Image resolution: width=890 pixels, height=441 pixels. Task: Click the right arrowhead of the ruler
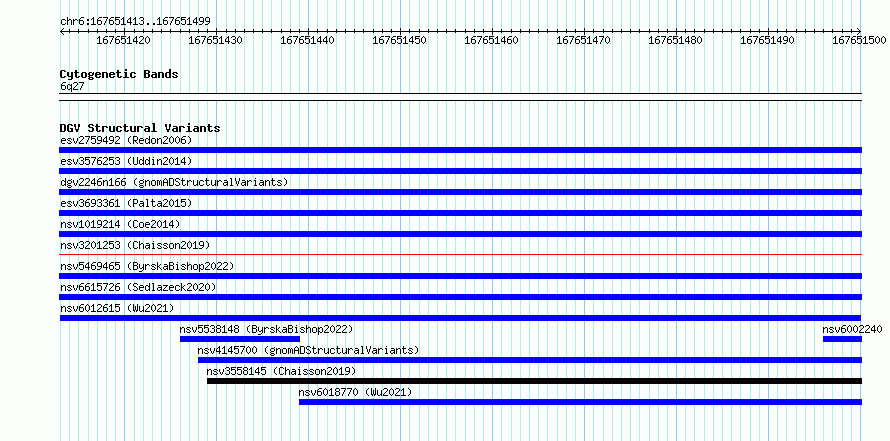859,31
